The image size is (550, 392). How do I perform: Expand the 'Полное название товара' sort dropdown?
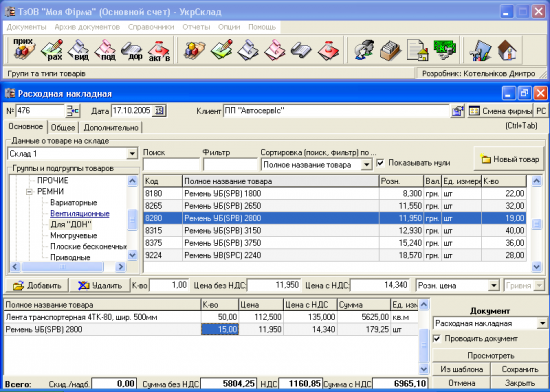(x=366, y=164)
